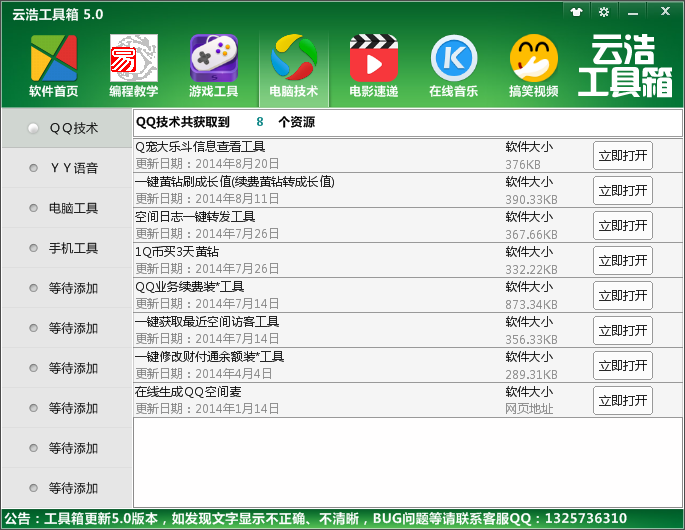This screenshot has height=530, width=685.
Task: Select the YY语音 category
Action: (x=67, y=168)
